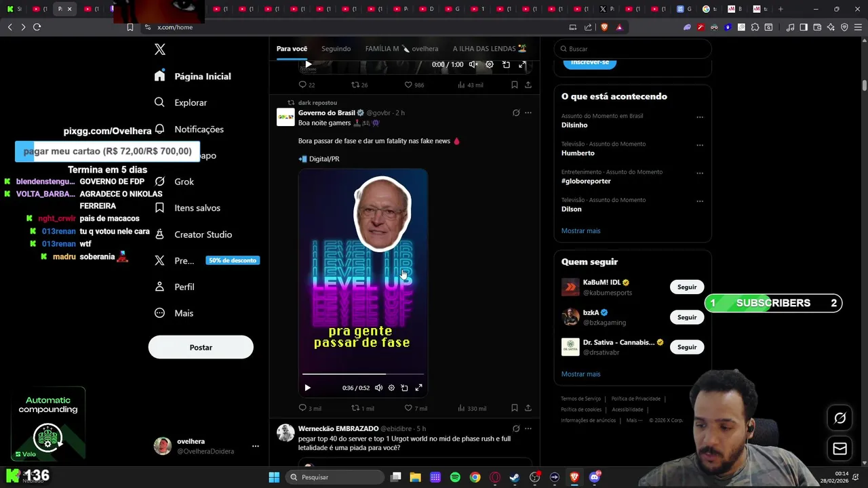Open Grok in the sidebar
This screenshot has height=488, width=868.
click(174, 182)
